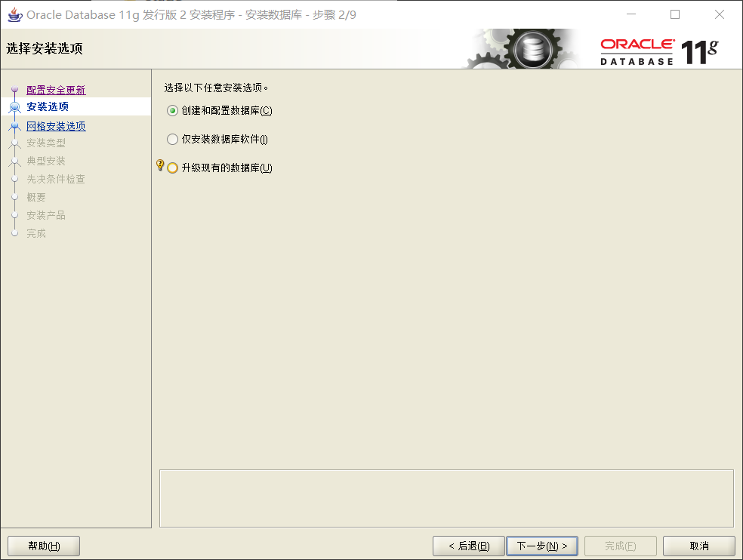
Task: Click the current step marker beside 安装选项
Action: pos(14,107)
